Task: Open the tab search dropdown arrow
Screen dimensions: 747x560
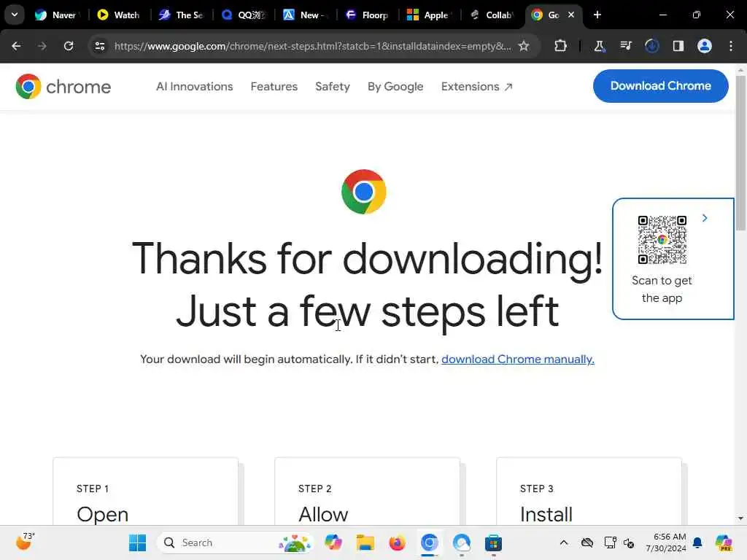Action: pos(15,15)
